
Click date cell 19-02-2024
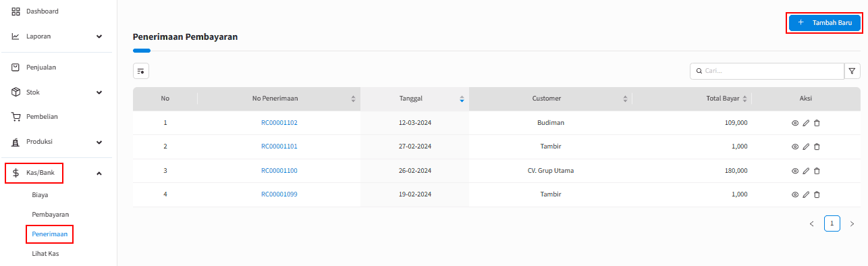415,194
